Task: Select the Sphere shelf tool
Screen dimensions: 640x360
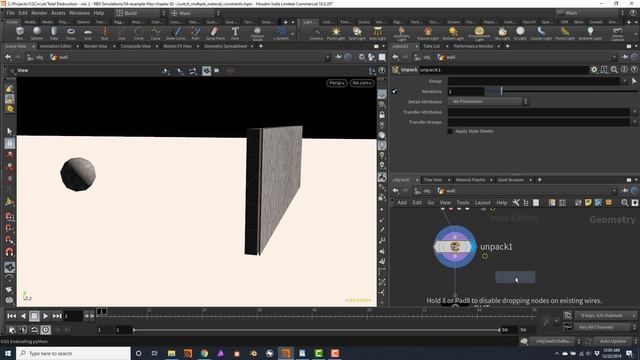Action: click(37, 33)
